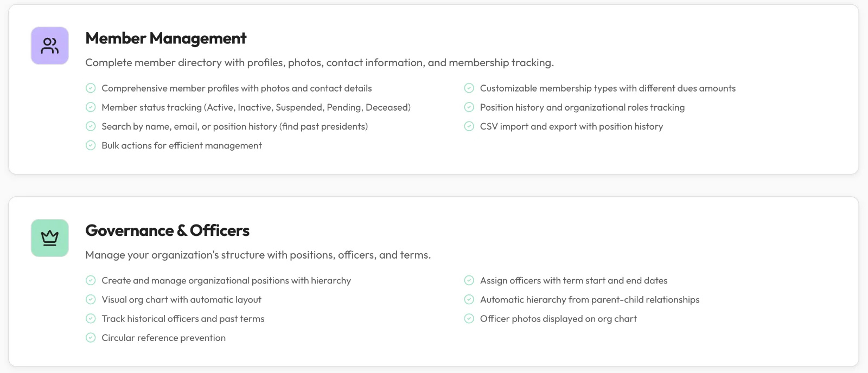Click checkmark icon next to Officer photos displayed
The image size is (868, 373).
[469, 319]
